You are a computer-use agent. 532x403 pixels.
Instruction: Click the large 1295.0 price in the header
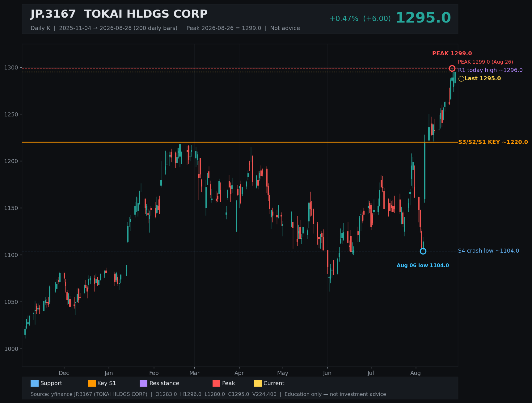(x=423, y=18)
